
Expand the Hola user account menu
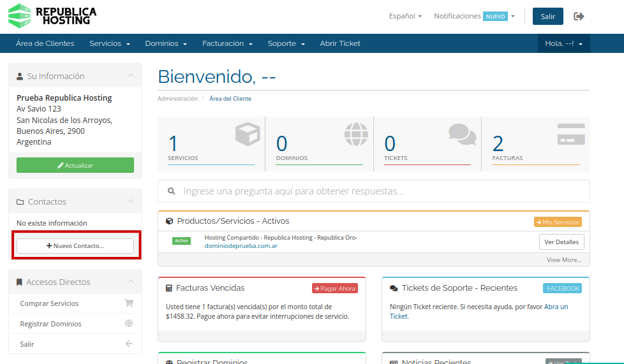pos(563,43)
